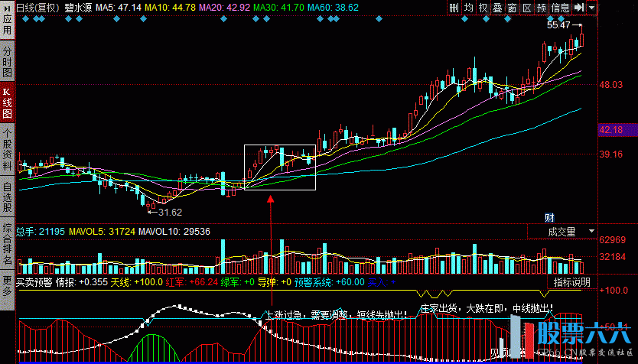Click the 叠 overlay stock icon
The image size is (638, 364).
click(x=498, y=8)
